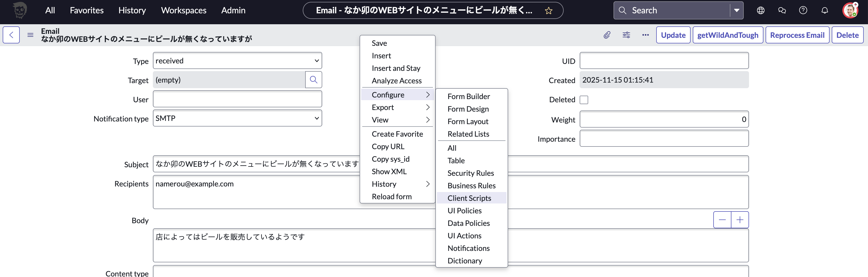Screen dimensions: 868x277
Task: Select Table in Configure submenu
Action: point(471,161)
